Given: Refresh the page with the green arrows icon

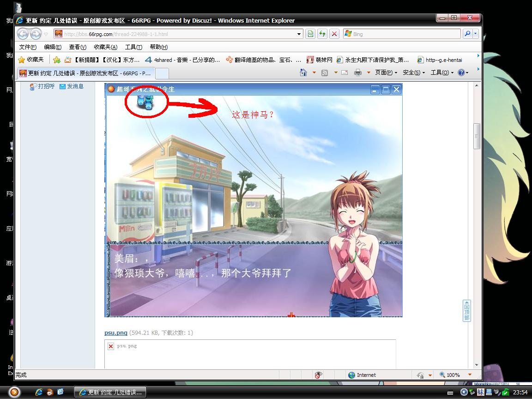Looking at the screenshot, I should click(x=322, y=34).
